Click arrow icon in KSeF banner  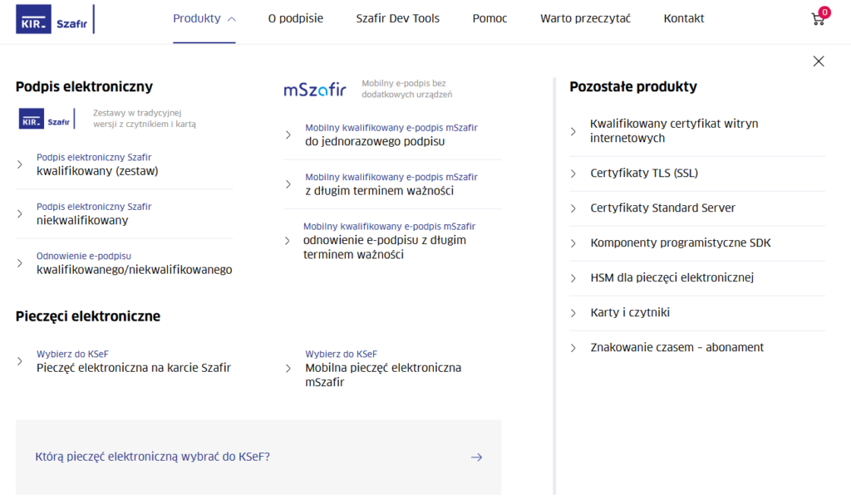click(476, 458)
